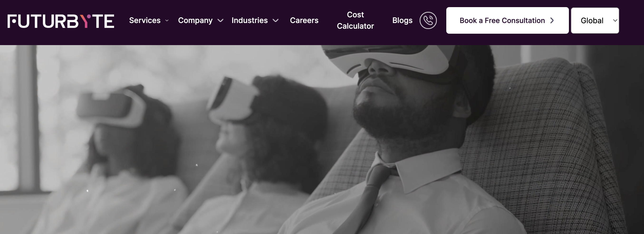
Task: Expand the Services chevron
Action: point(167,20)
